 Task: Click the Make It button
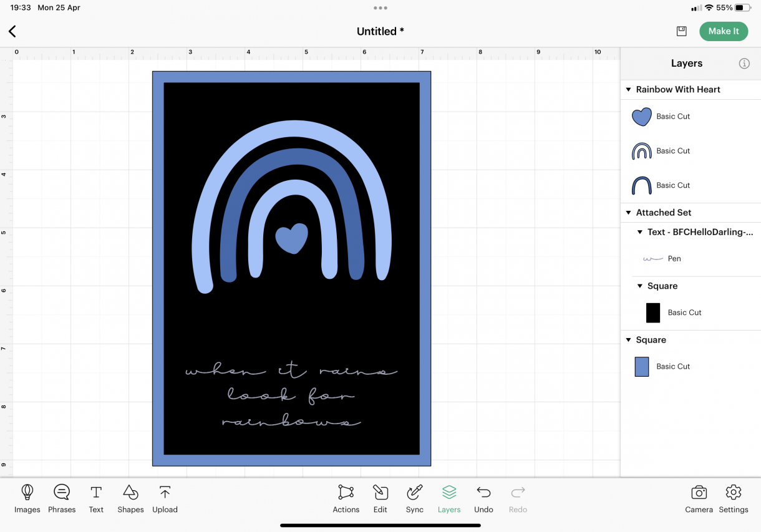point(724,31)
